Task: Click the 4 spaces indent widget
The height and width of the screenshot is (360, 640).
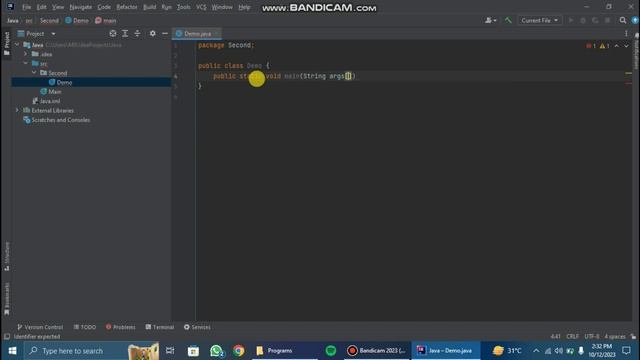Action: click(x=615, y=336)
